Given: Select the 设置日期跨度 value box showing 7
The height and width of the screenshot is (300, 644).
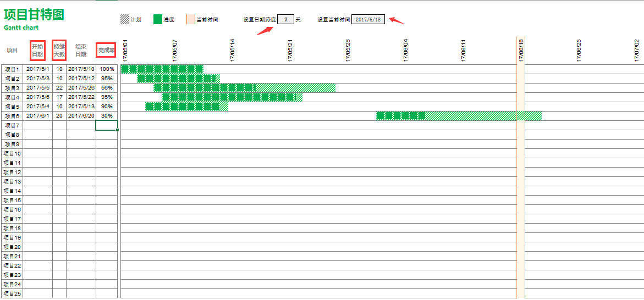Looking at the screenshot, I should 285,19.
